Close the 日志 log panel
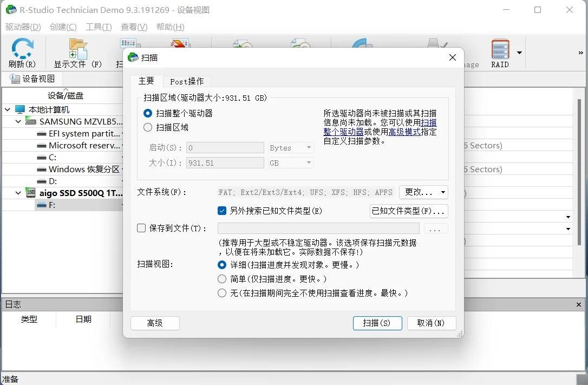The height and width of the screenshot is (385, 588). (x=579, y=305)
